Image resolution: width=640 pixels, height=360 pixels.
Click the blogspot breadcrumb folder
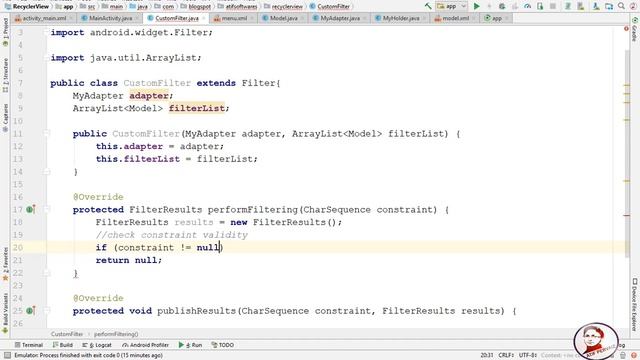[196, 7]
